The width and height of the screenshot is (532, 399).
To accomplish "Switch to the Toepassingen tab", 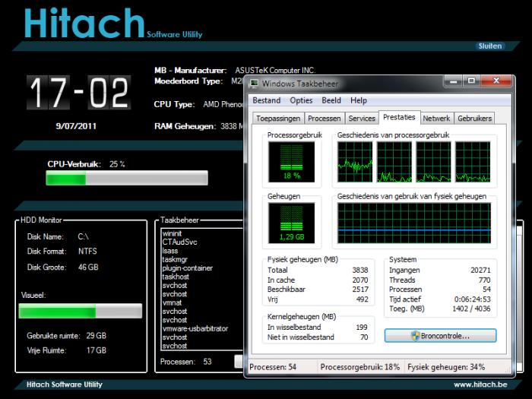I will 278,119.
